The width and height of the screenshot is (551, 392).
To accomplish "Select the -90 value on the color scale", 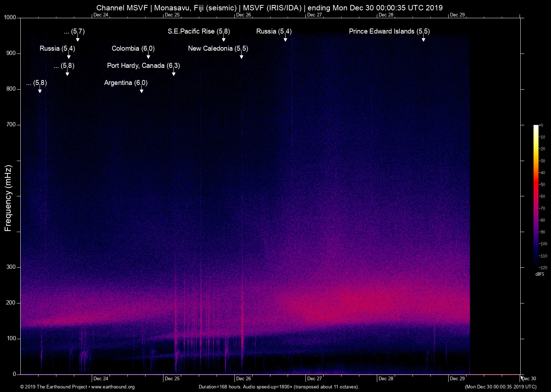I will pos(542,232).
